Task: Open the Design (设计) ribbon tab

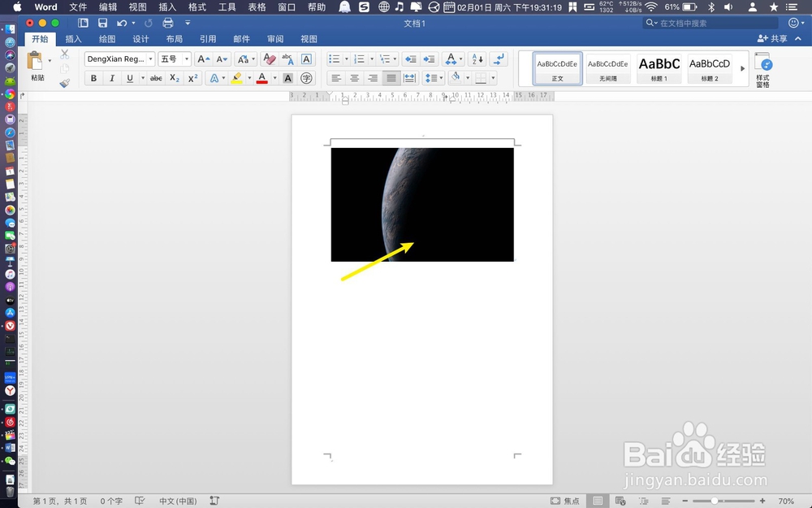Action: click(140, 39)
